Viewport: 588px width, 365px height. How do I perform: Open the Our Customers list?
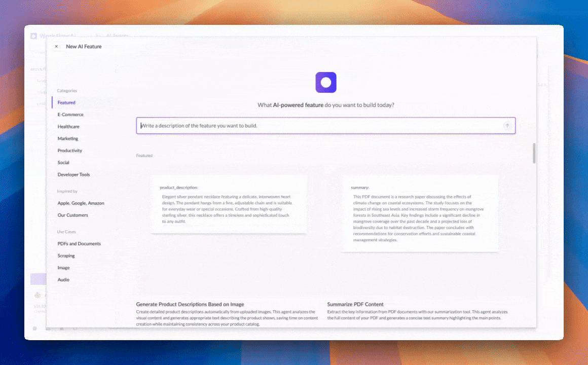[x=73, y=215]
